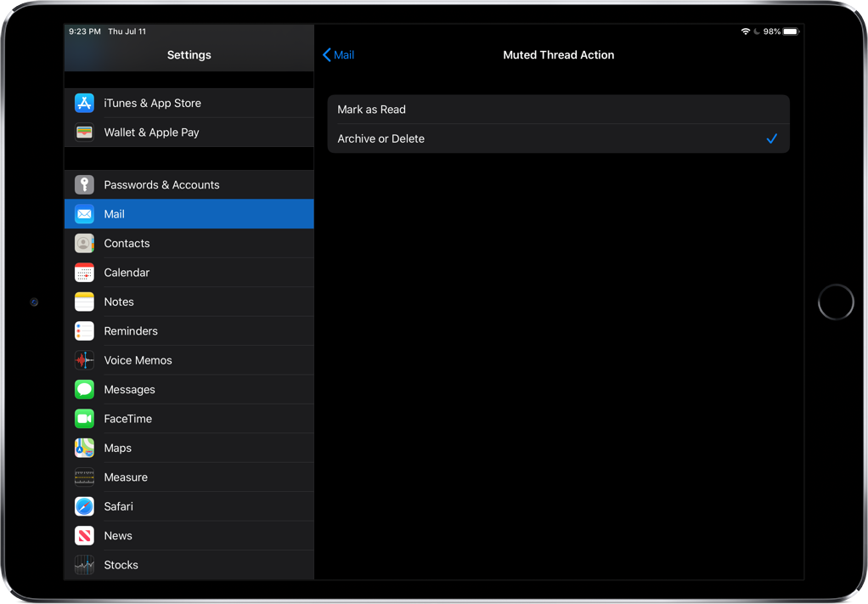Tap the Maps icon

[x=84, y=449]
